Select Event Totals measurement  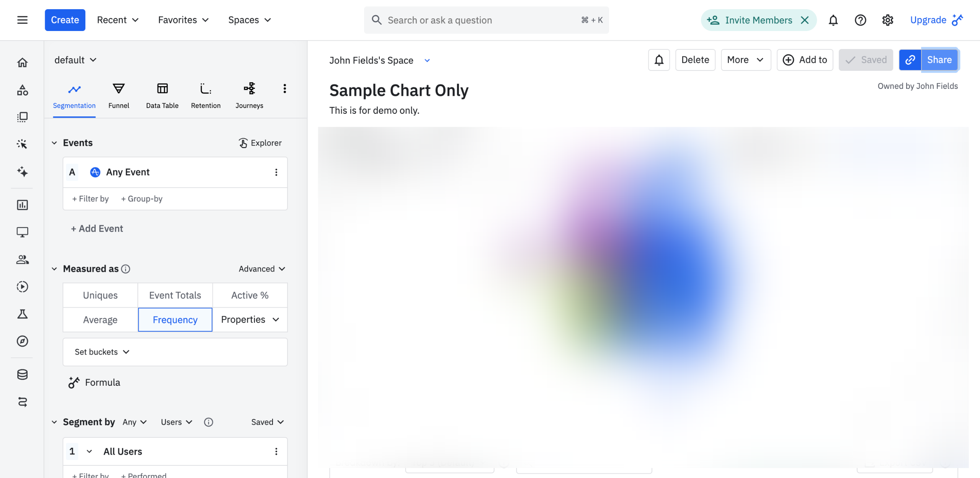[x=175, y=295]
